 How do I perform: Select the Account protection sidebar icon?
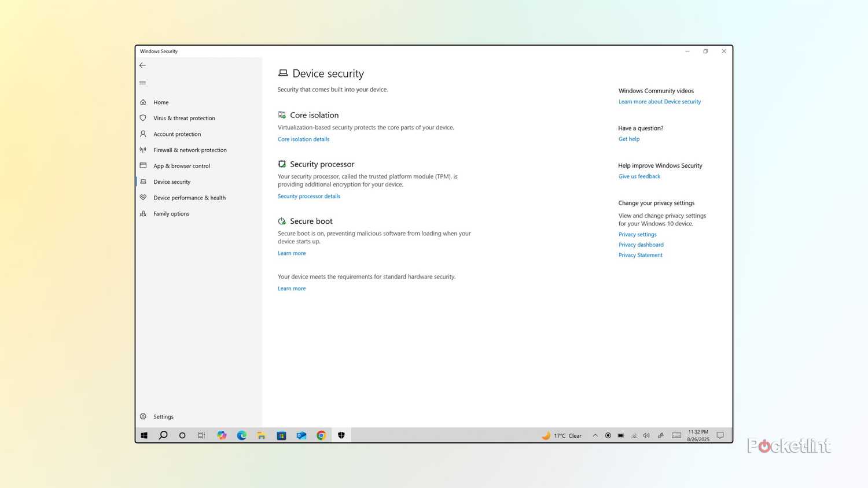143,134
